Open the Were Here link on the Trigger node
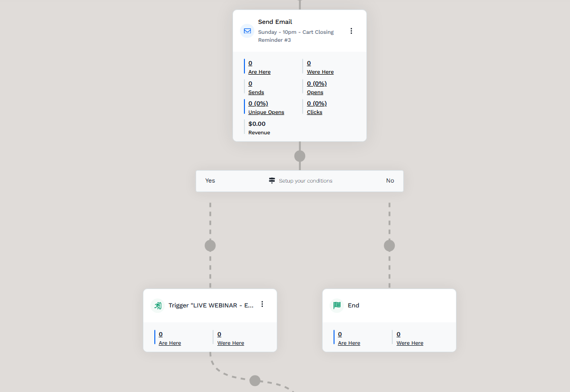 (230, 342)
